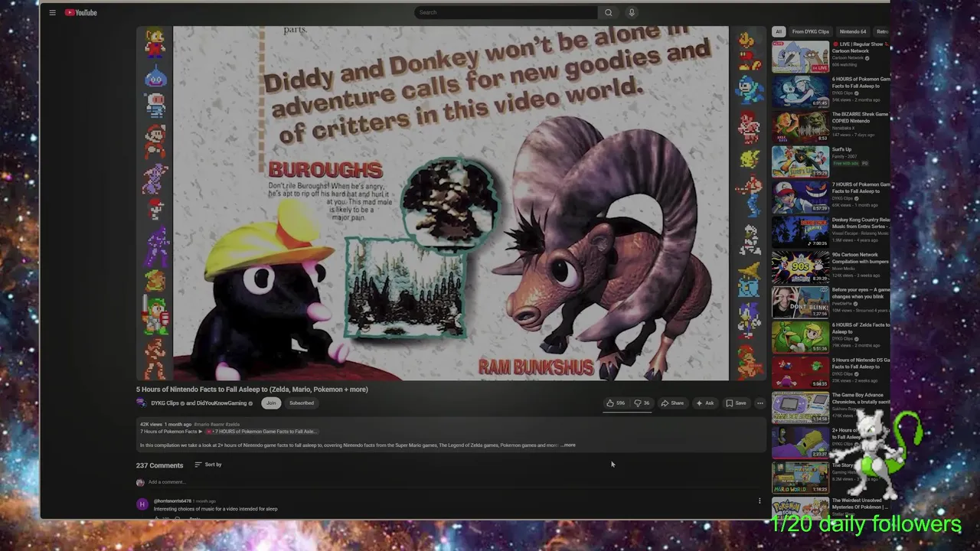
Task: Open the 90s Cartoon Network Compilation thumbnail
Action: point(800,267)
